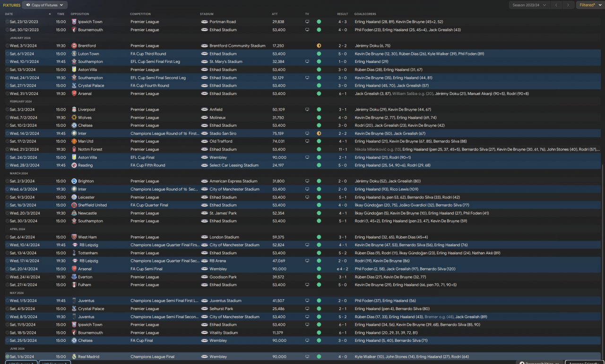Click the Bournemouth crest on 30/12/2023 row
605x364 pixels.
[74, 30]
